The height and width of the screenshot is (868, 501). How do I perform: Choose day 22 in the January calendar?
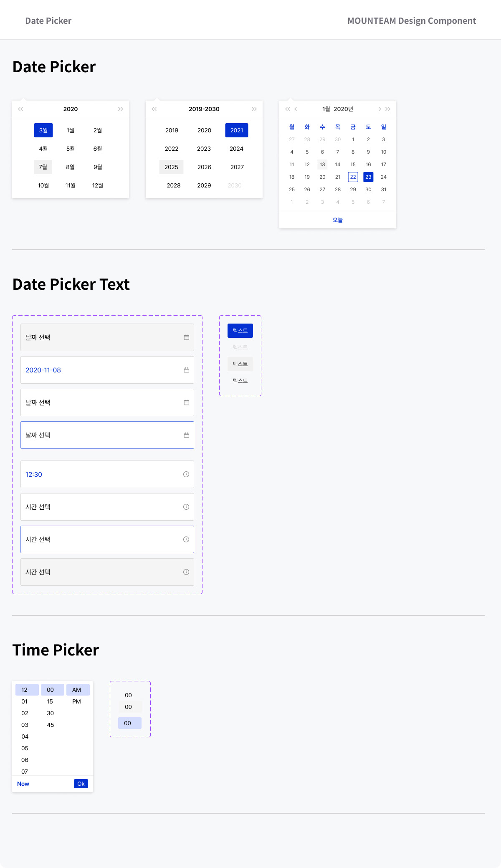click(x=353, y=177)
